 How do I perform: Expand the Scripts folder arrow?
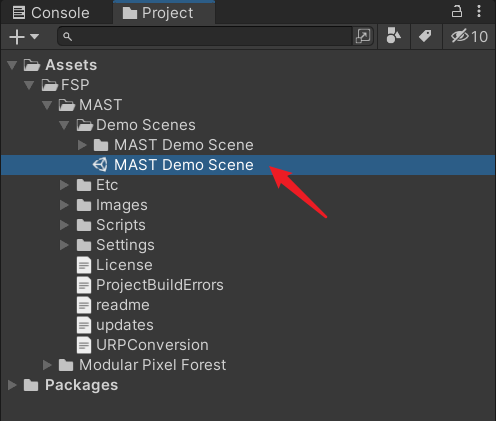pos(64,225)
